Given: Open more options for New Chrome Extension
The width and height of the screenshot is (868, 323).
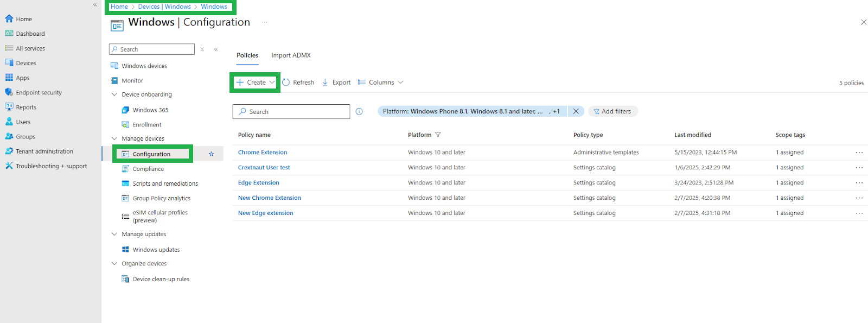Looking at the screenshot, I should [859, 198].
